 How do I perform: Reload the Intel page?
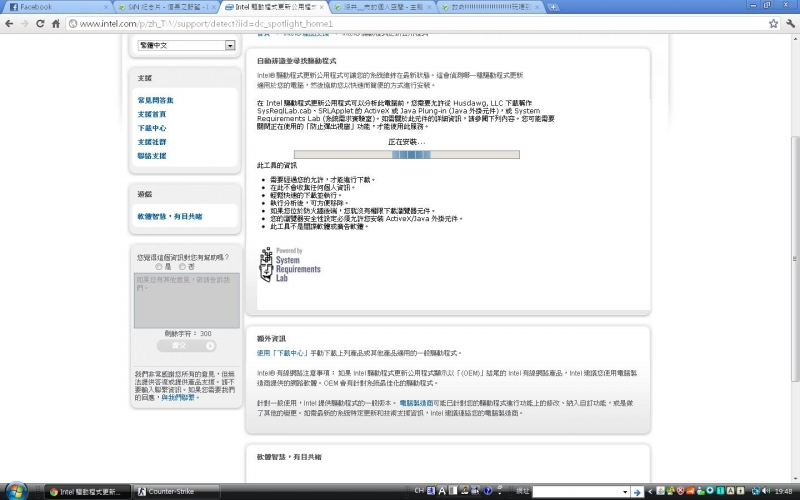click(40, 23)
